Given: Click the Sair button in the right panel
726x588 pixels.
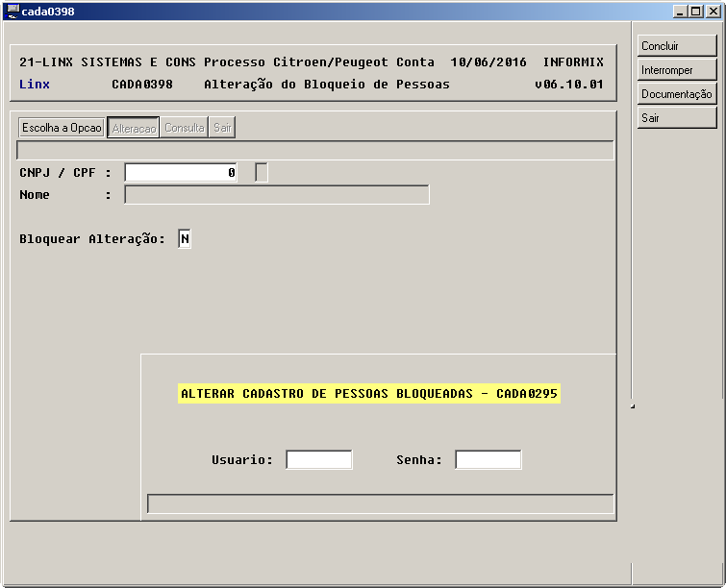Looking at the screenshot, I should [x=676, y=118].
